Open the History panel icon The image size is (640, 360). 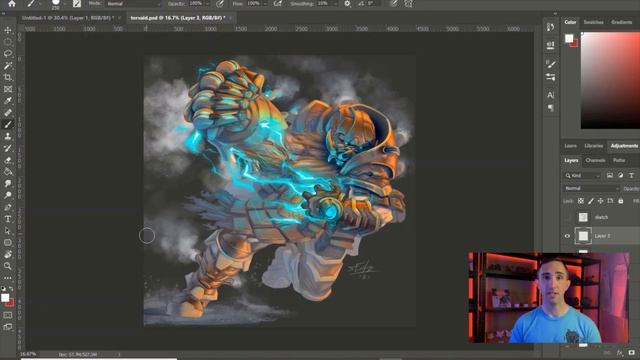pos(551,27)
